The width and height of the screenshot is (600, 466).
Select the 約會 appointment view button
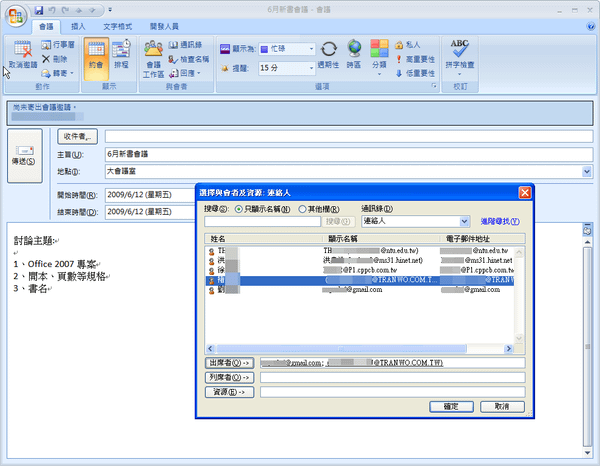96,58
